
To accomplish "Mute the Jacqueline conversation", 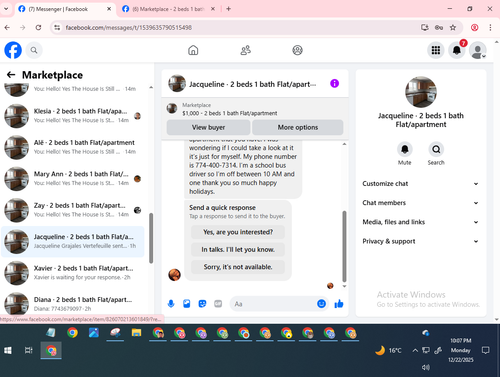I will (x=405, y=149).
